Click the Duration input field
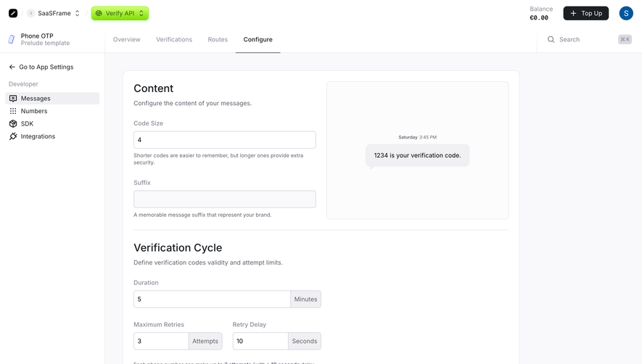The width and height of the screenshot is (642, 364). click(x=212, y=299)
